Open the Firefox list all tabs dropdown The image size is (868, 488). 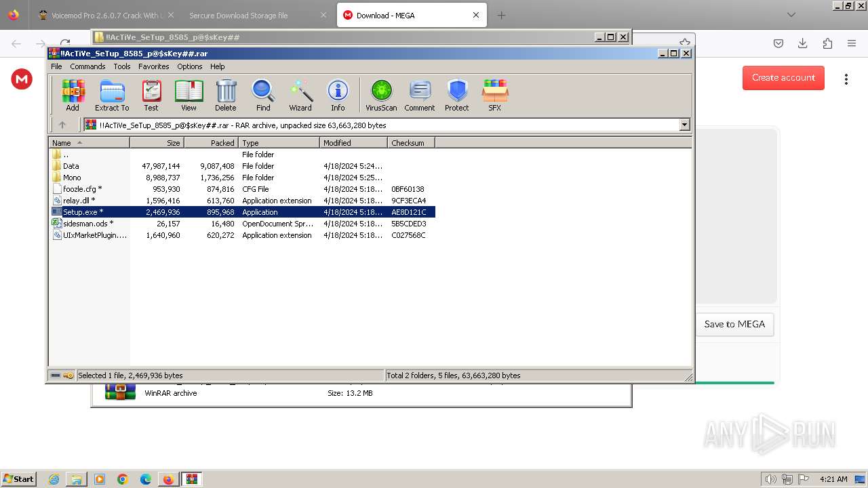(791, 15)
